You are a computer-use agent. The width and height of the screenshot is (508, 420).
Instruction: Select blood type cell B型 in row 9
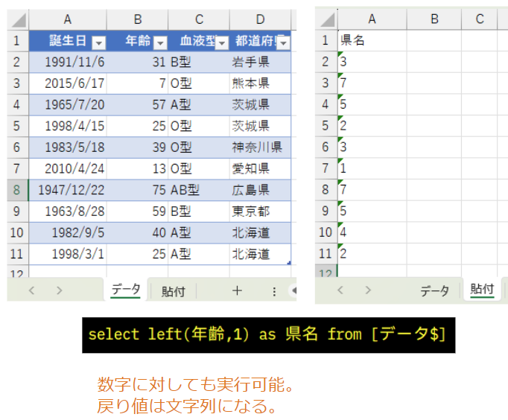coord(199,211)
